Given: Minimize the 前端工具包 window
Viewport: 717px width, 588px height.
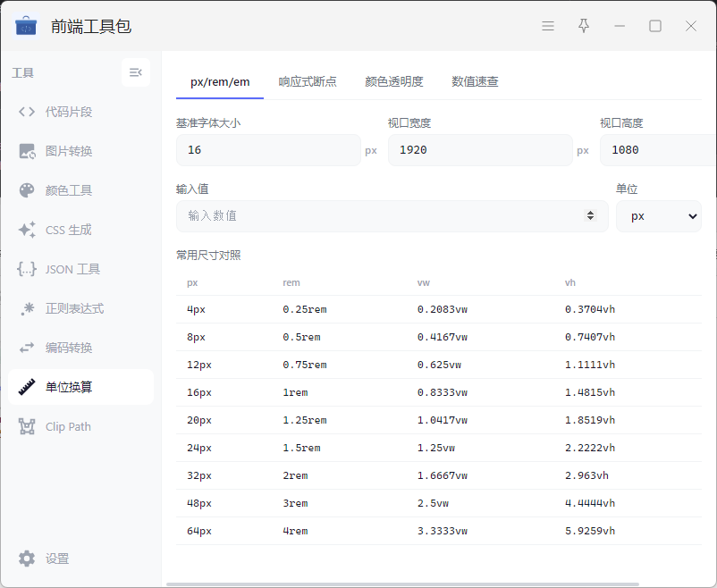Looking at the screenshot, I should click(620, 26).
